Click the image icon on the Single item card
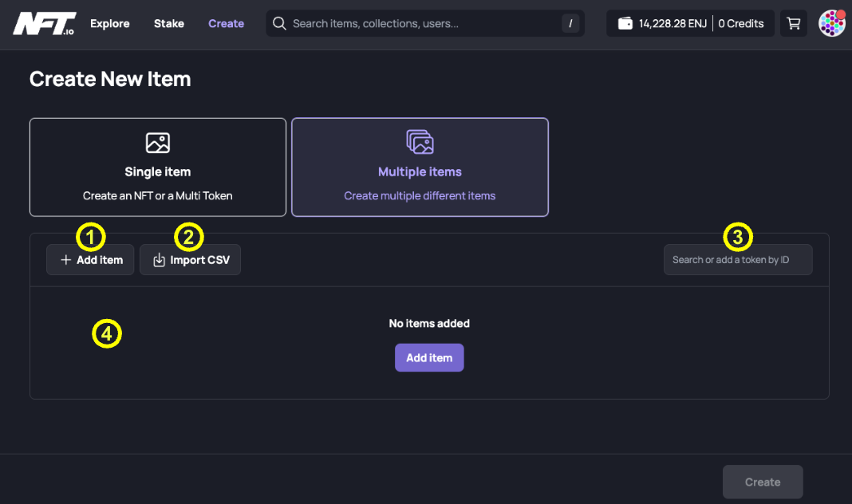The width and height of the screenshot is (852, 504). 157,143
